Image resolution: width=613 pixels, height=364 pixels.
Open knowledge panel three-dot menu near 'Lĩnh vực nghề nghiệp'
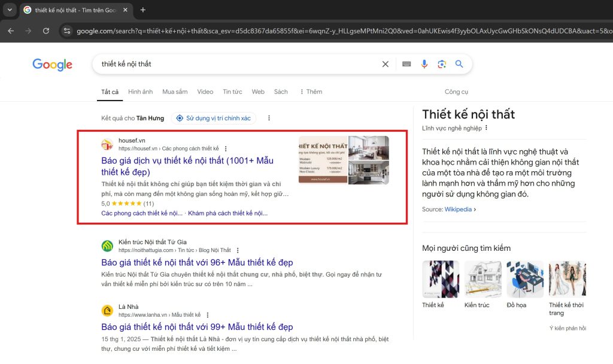tap(486, 128)
